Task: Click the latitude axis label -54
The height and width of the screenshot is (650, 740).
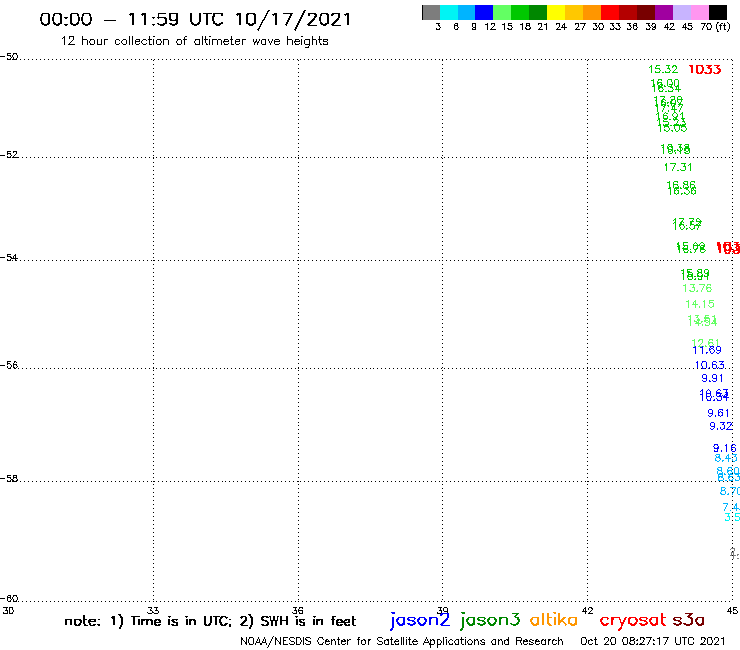Action: click(9, 258)
